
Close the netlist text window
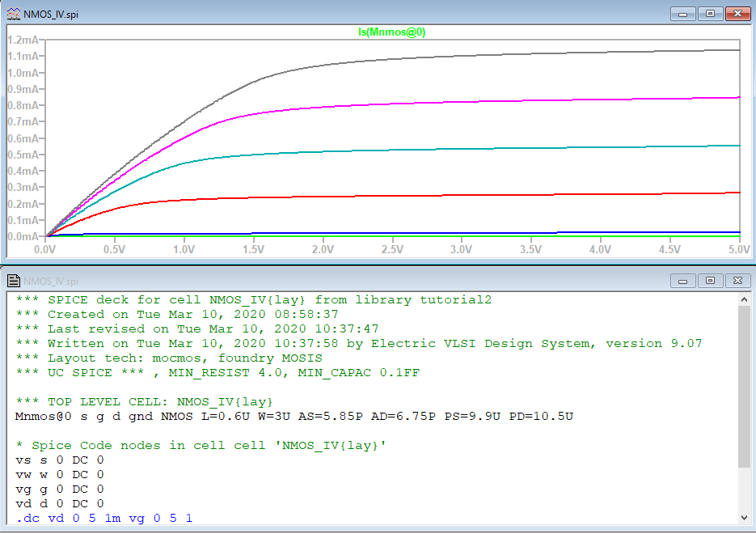pyautogui.click(x=736, y=281)
